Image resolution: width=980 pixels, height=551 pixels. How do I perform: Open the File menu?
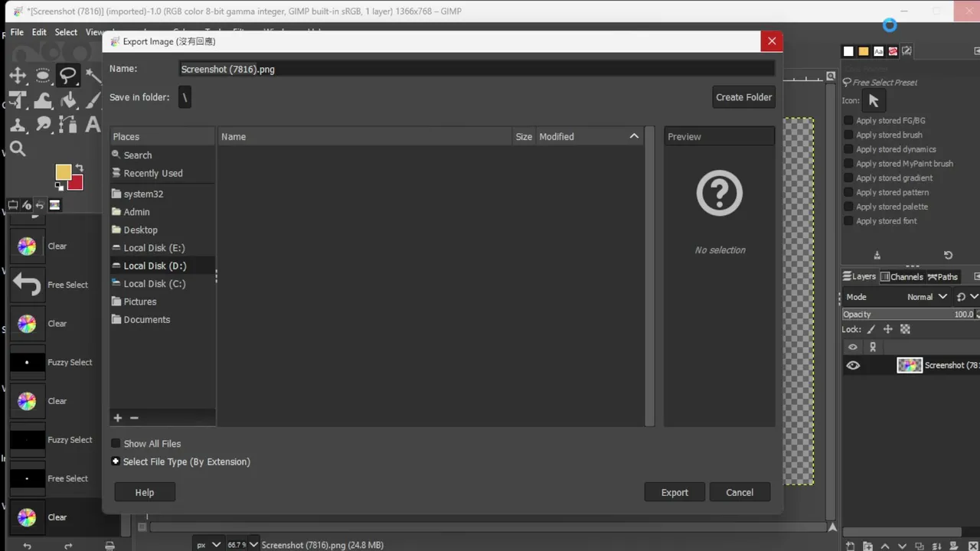pos(17,32)
